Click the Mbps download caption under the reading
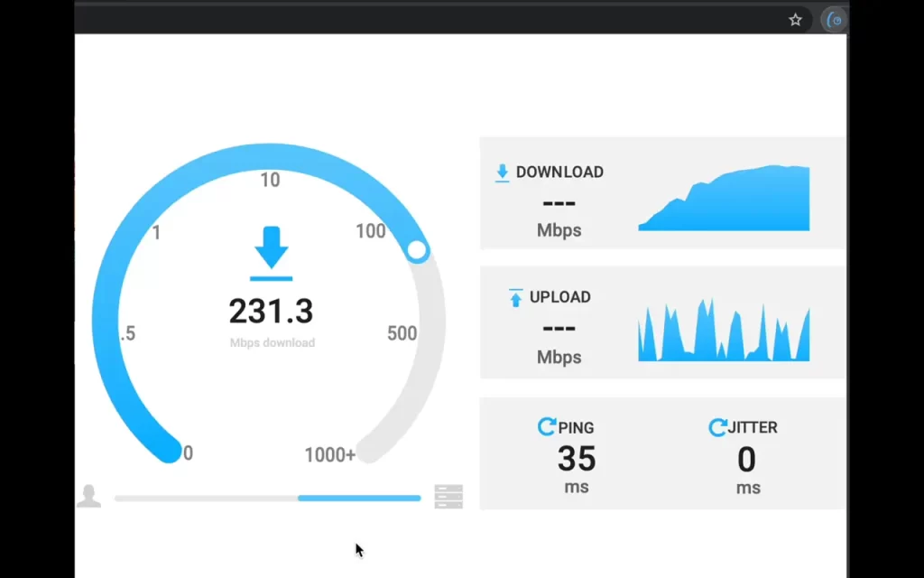 (271, 342)
